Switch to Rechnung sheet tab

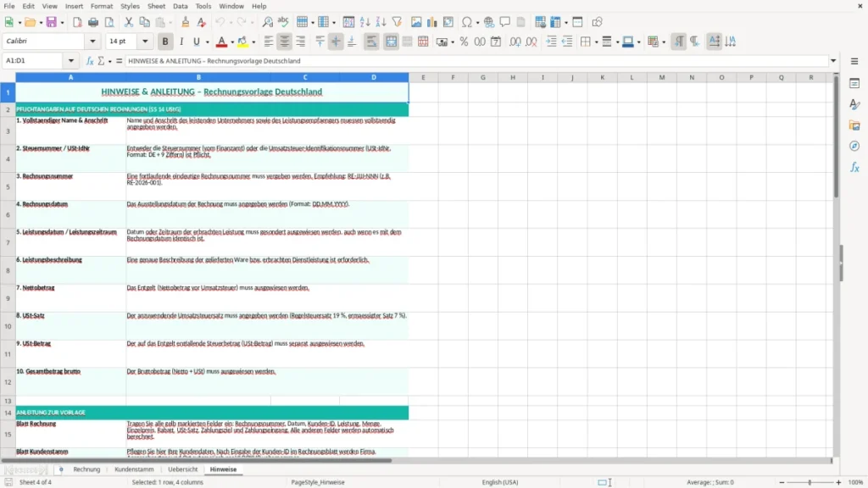coord(87,469)
